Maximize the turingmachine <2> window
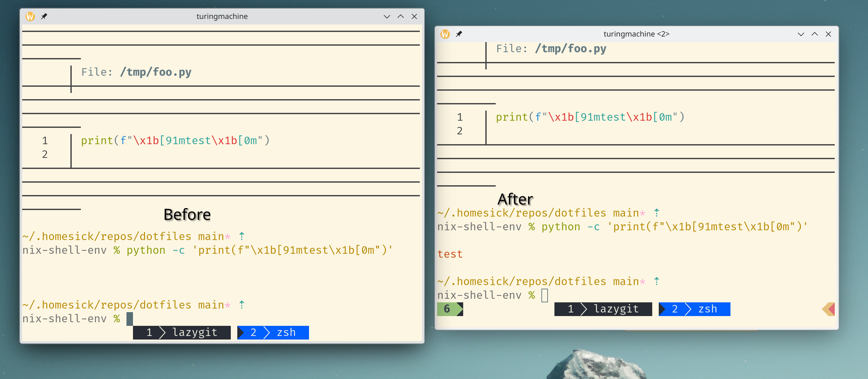Image resolution: width=868 pixels, height=379 pixels. 815,34
